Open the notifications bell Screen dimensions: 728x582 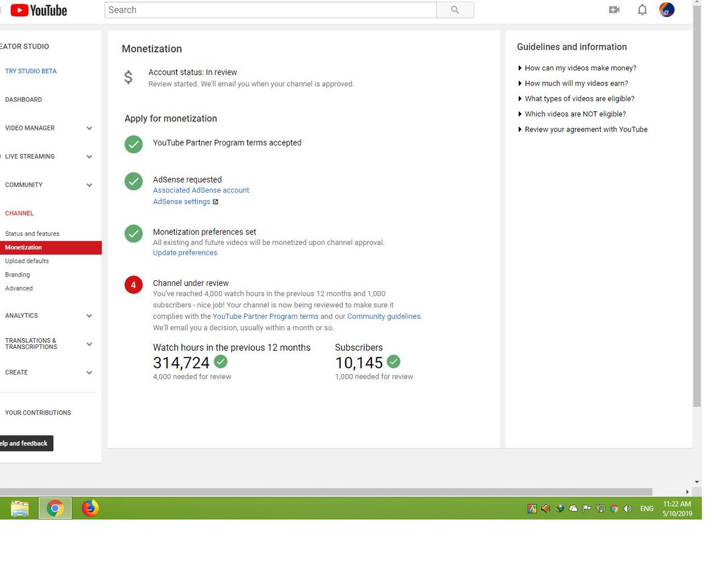(x=642, y=10)
